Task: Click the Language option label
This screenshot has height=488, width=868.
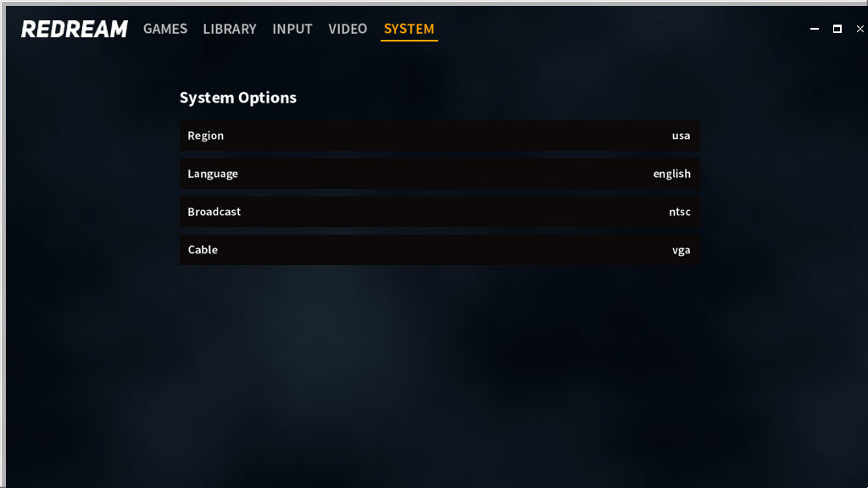Action: (x=213, y=174)
